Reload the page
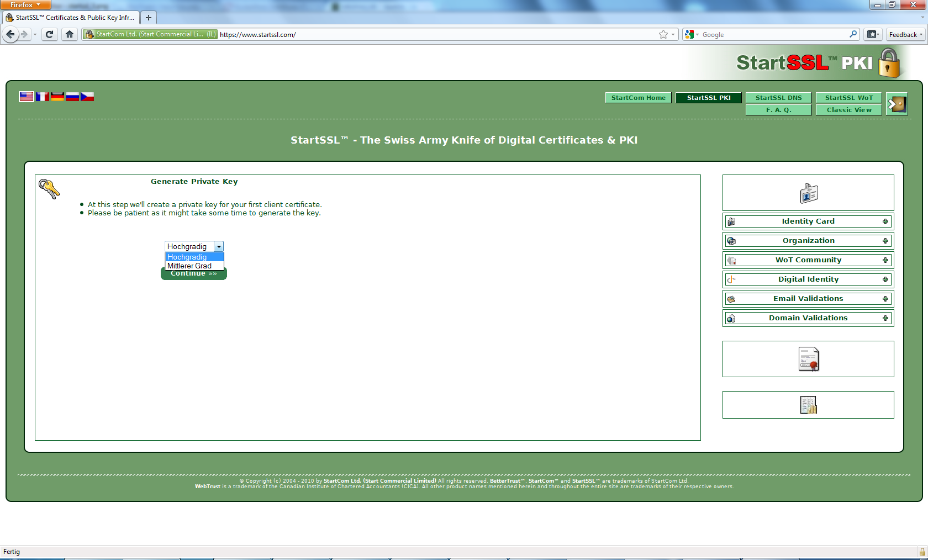This screenshot has height=560, width=928. 49,34
